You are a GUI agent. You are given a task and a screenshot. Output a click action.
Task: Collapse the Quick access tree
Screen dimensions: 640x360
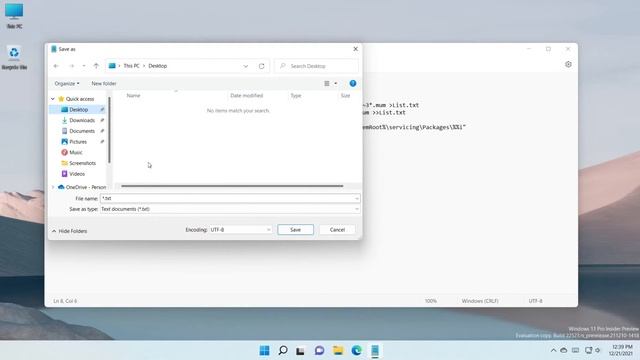53,99
